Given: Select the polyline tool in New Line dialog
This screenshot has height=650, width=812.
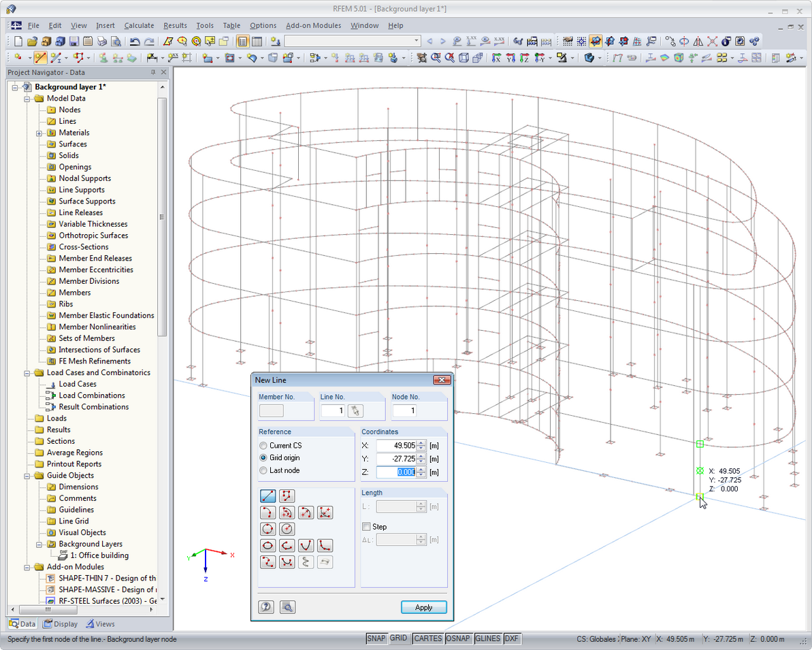Looking at the screenshot, I should [x=287, y=495].
